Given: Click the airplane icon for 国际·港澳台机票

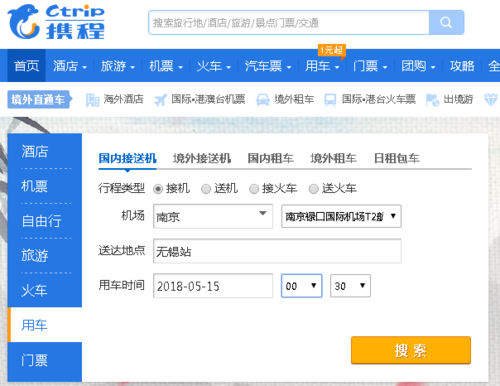Looking at the screenshot, I should [160, 100].
